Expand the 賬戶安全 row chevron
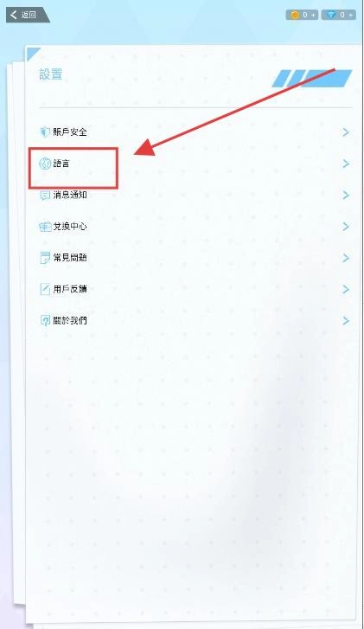This screenshot has height=629, width=364. pos(346,132)
